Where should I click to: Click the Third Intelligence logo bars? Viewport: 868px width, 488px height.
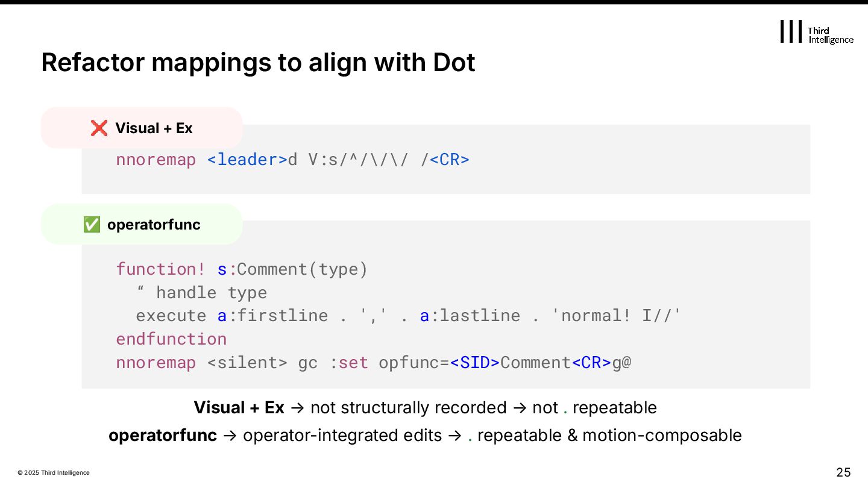791,31
